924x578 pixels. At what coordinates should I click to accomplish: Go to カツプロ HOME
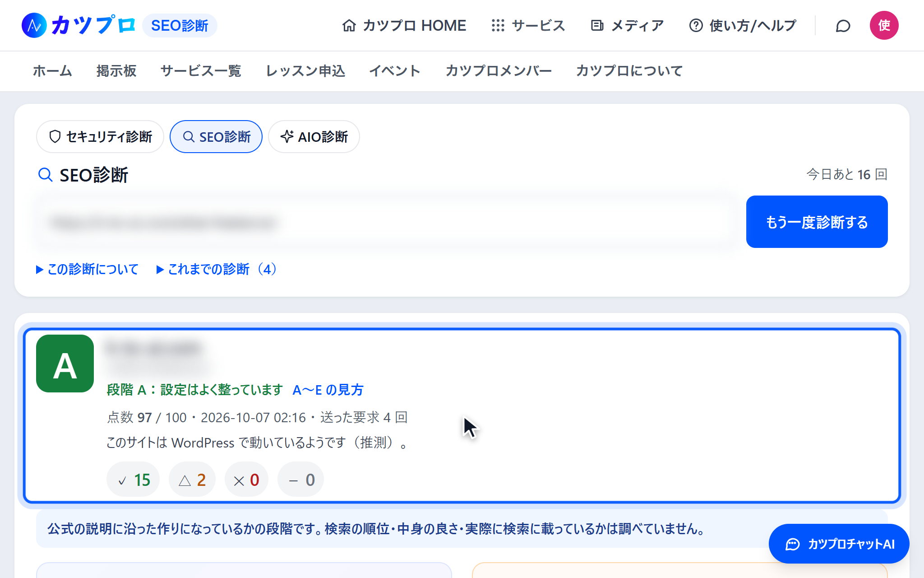click(x=404, y=26)
